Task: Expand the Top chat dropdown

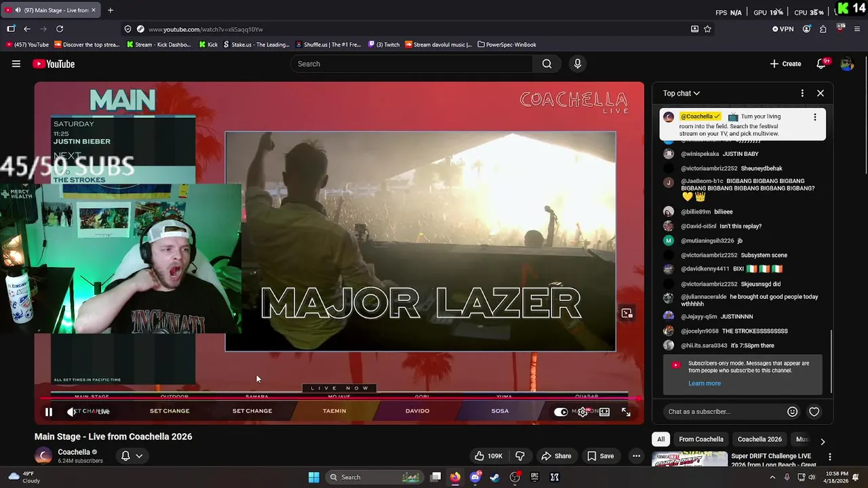Action: (x=681, y=93)
